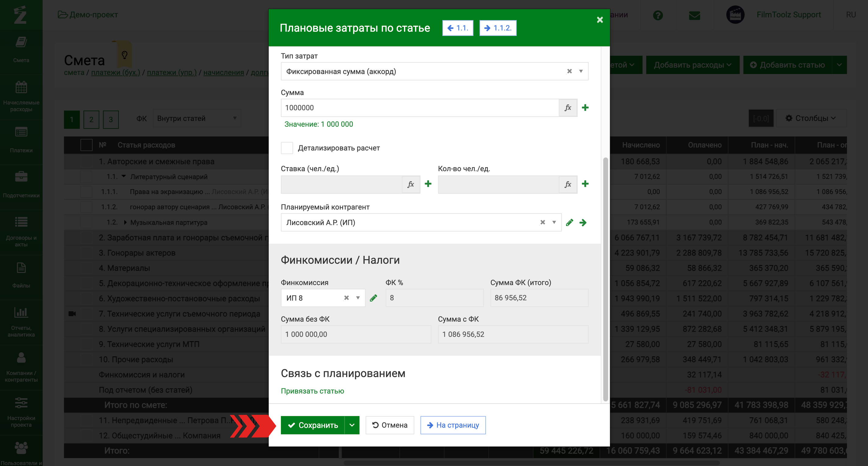Screen dimensions: 868x466
Task: Close the Плановые затраты dialog
Action: [600, 20]
